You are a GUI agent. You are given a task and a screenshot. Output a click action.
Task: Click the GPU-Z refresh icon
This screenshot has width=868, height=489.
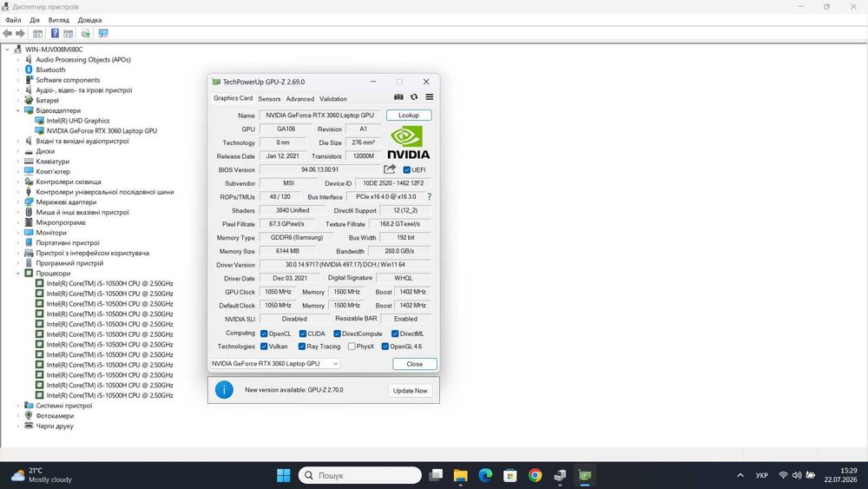[x=414, y=97]
